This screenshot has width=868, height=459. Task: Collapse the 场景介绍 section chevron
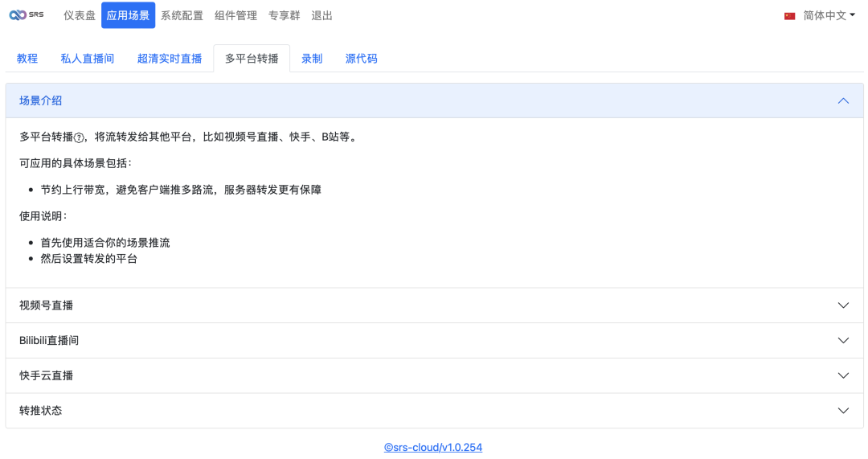843,100
